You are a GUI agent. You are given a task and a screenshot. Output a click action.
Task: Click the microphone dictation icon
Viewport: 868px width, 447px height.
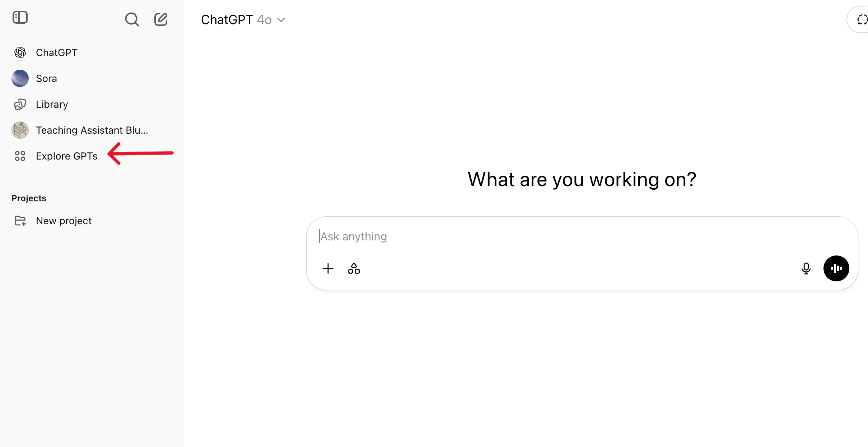coord(806,269)
